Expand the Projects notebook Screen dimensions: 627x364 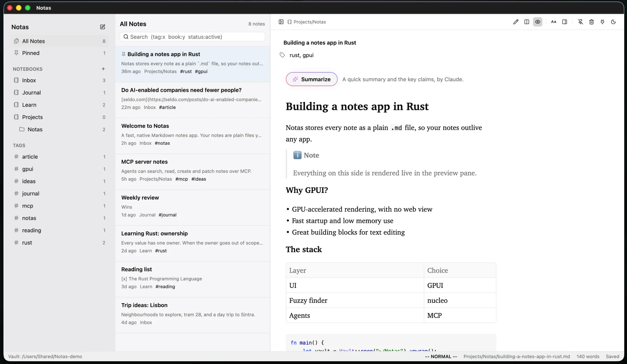(x=60, y=117)
